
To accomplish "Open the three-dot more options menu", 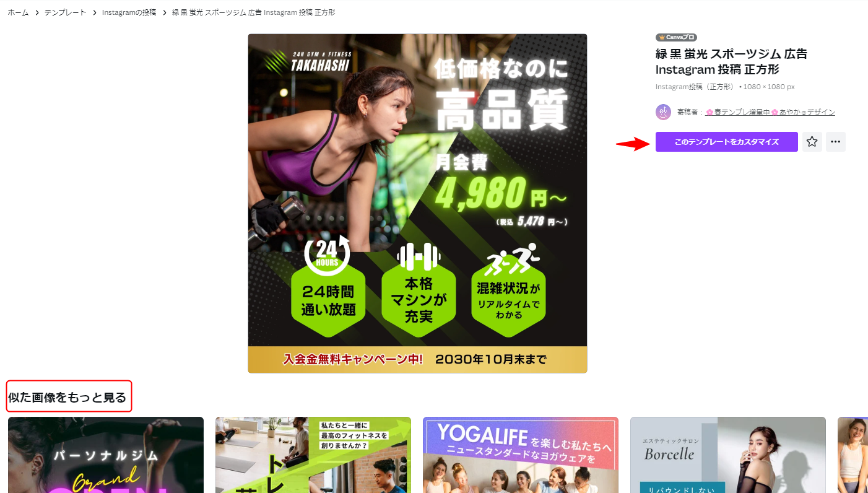I will 835,142.
